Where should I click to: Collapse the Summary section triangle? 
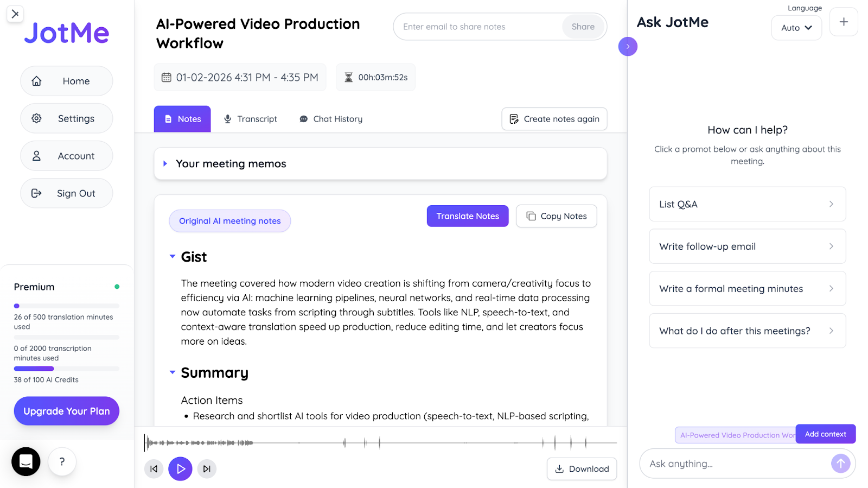click(173, 372)
